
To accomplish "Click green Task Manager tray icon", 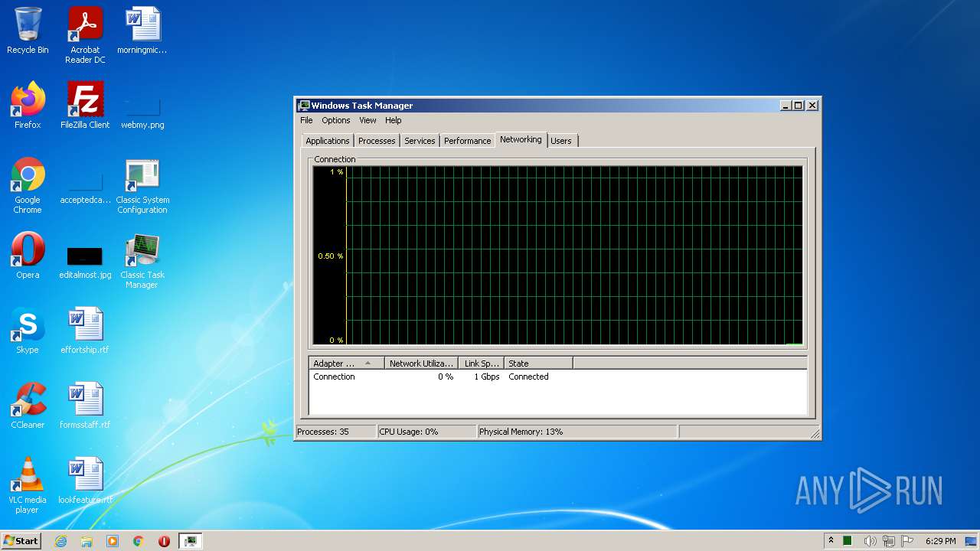I will [x=848, y=541].
